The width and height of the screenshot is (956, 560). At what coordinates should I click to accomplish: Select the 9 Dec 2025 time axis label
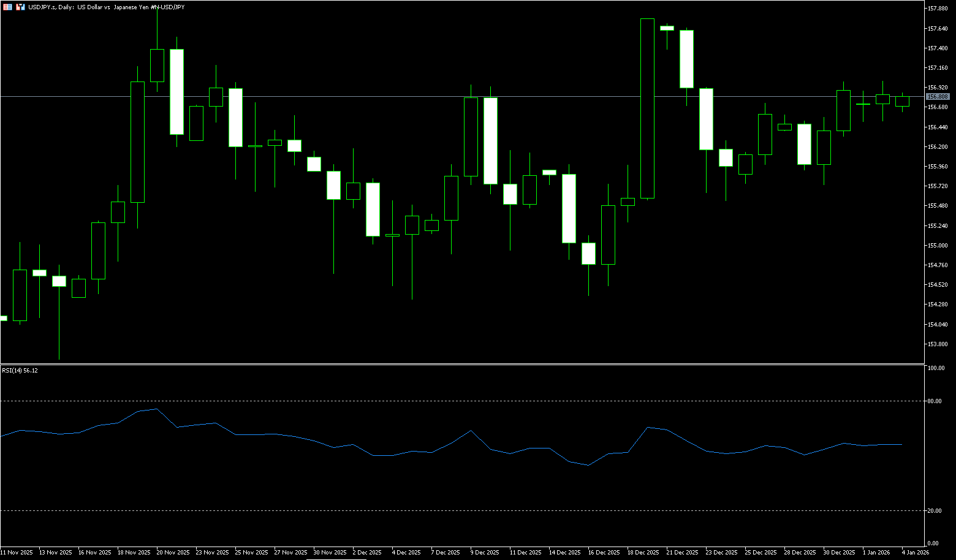[x=485, y=553]
